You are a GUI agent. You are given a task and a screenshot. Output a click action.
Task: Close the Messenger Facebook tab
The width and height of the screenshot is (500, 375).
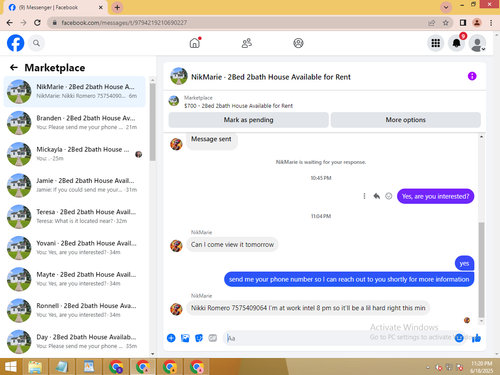click(x=101, y=7)
